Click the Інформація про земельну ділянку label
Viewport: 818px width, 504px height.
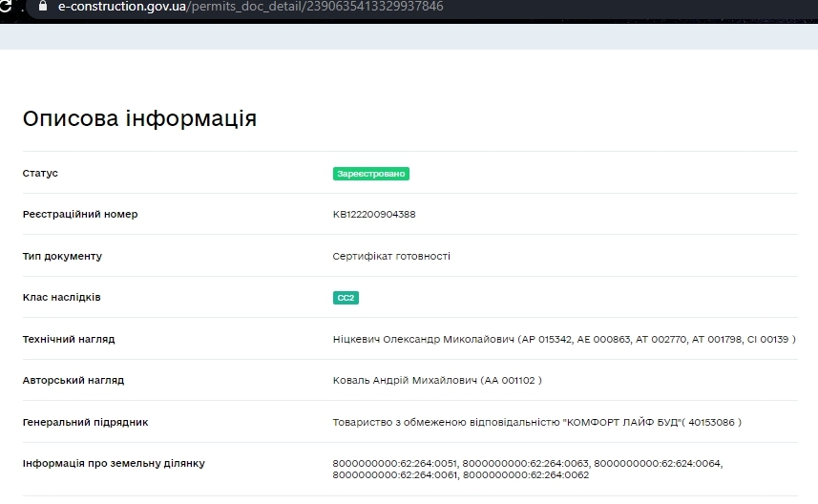click(114, 463)
